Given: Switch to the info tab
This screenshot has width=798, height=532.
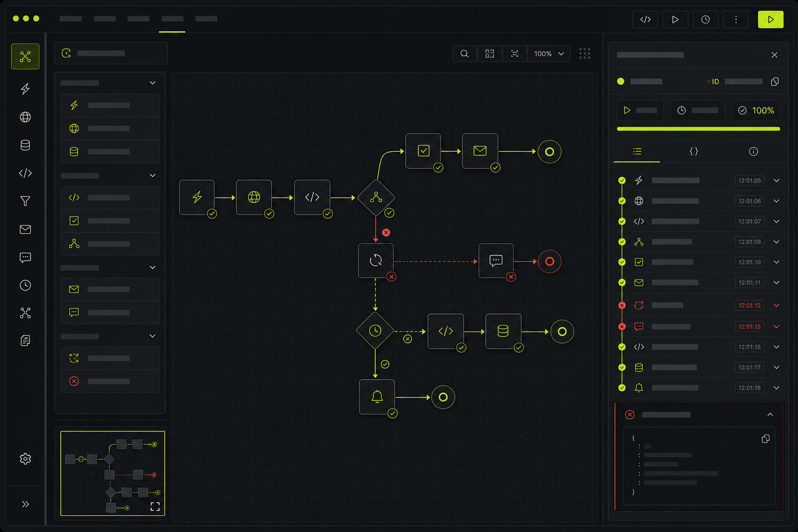Looking at the screenshot, I should pyautogui.click(x=753, y=152).
